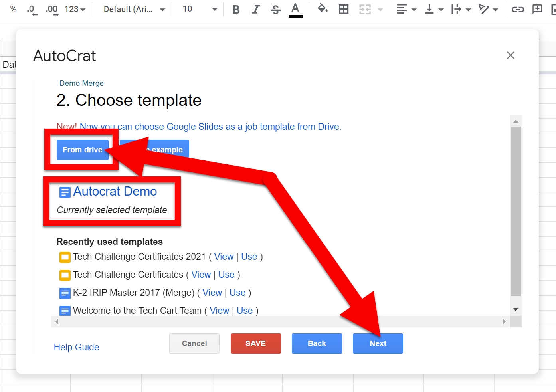Toggle italic formatting

[256, 9]
